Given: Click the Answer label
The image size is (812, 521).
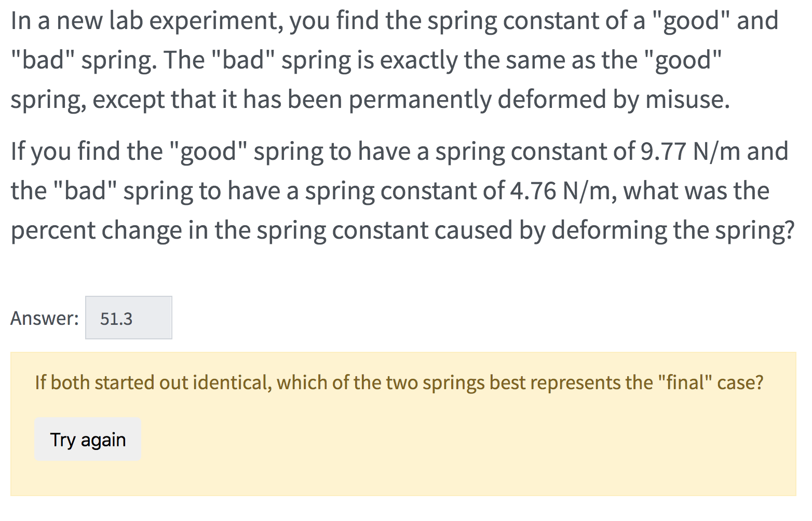Looking at the screenshot, I should (x=44, y=318).
